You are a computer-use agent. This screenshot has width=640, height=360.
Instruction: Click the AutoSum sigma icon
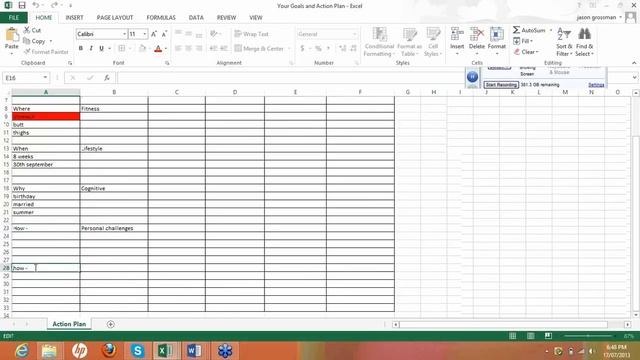(x=516, y=30)
